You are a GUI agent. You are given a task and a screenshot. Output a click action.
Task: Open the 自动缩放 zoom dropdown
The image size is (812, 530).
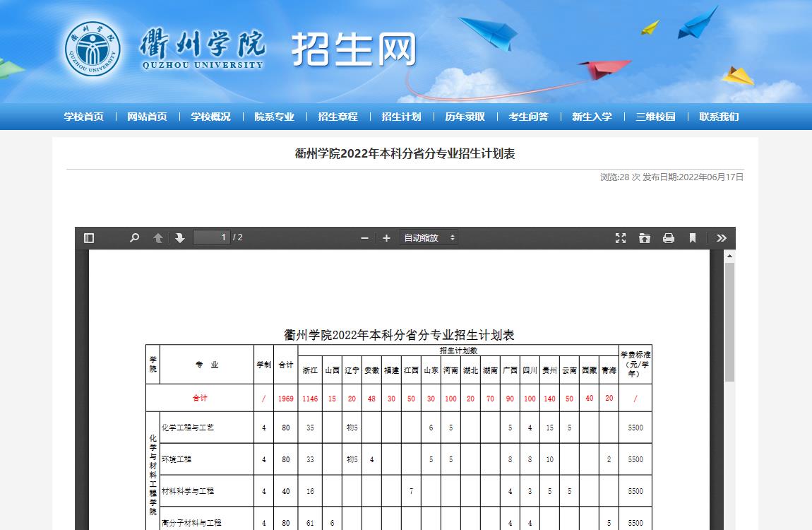tap(429, 238)
